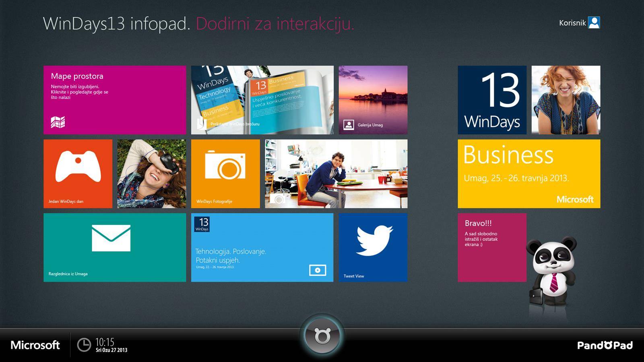This screenshot has height=362, width=644.
Task: Open the WinDays brochure tile
Action: 262,100
